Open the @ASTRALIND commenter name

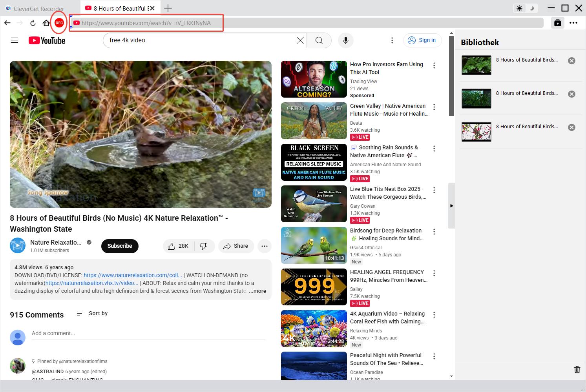coord(47,371)
